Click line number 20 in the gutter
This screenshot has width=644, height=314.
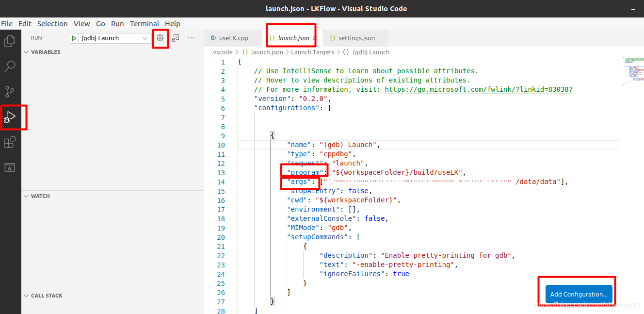(x=221, y=237)
